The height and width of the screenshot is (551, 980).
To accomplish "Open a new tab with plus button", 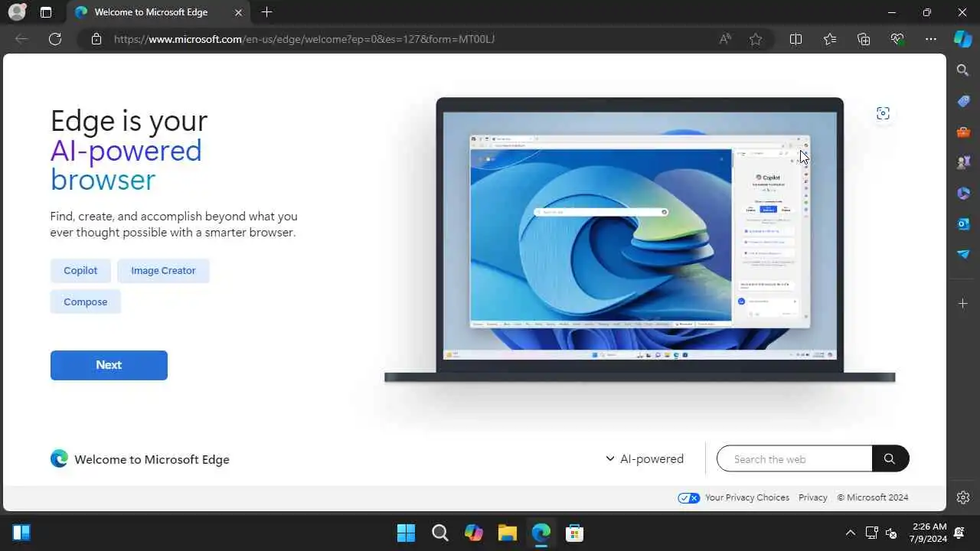I will (266, 12).
